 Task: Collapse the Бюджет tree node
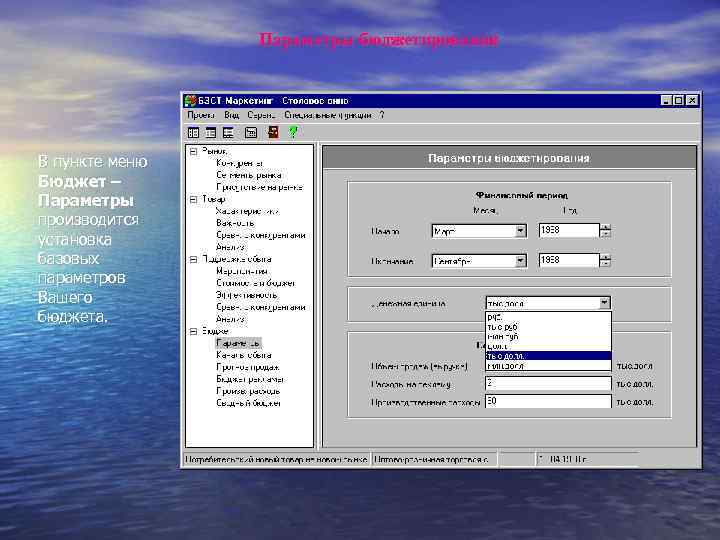(x=191, y=330)
